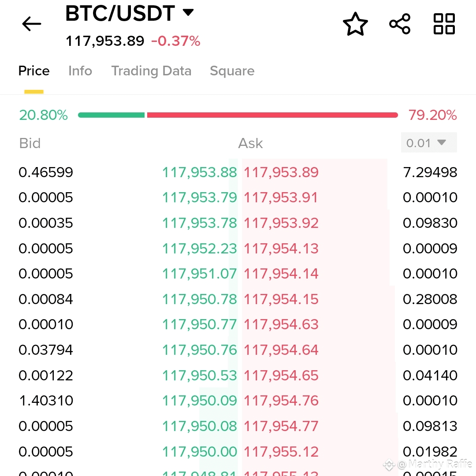Screen dimensions: 476x476
Task: Tap the header price 117,953.89
Action: [105, 41]
